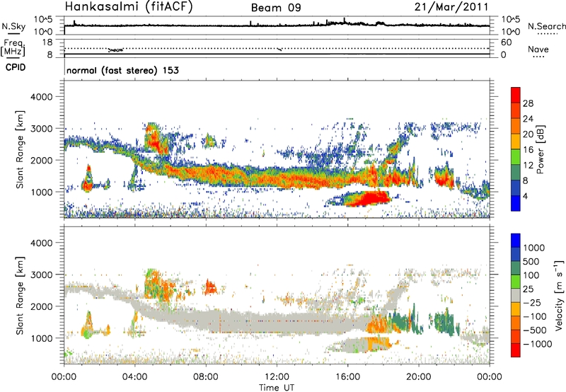The image size is (566, 392).
Task: Pick the red bottom segment of Velocity colorbar
Action: 516,350
